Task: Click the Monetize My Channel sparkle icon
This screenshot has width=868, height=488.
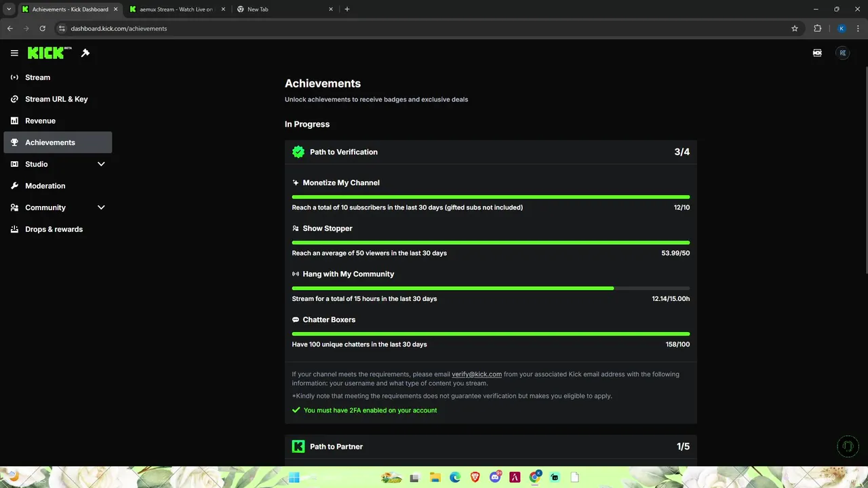Action: [296, 183]
